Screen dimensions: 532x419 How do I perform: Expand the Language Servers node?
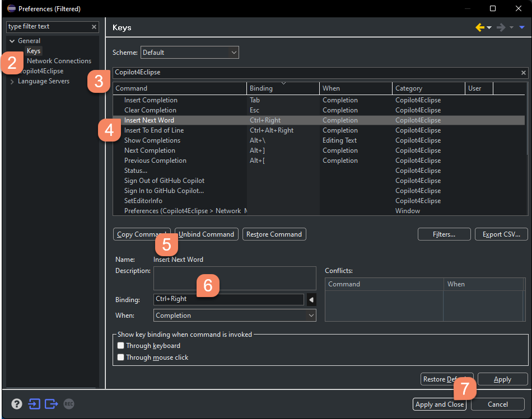click(12, 81)
